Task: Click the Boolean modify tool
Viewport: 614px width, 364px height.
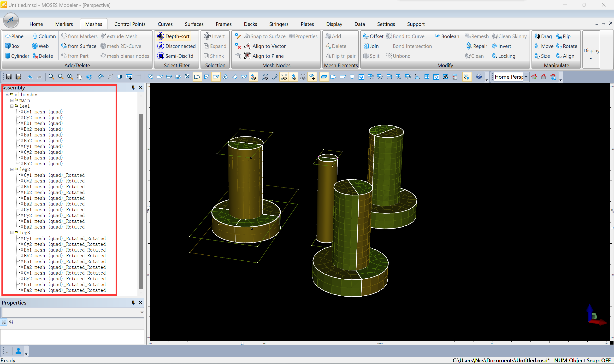Action: click(447, 36)
